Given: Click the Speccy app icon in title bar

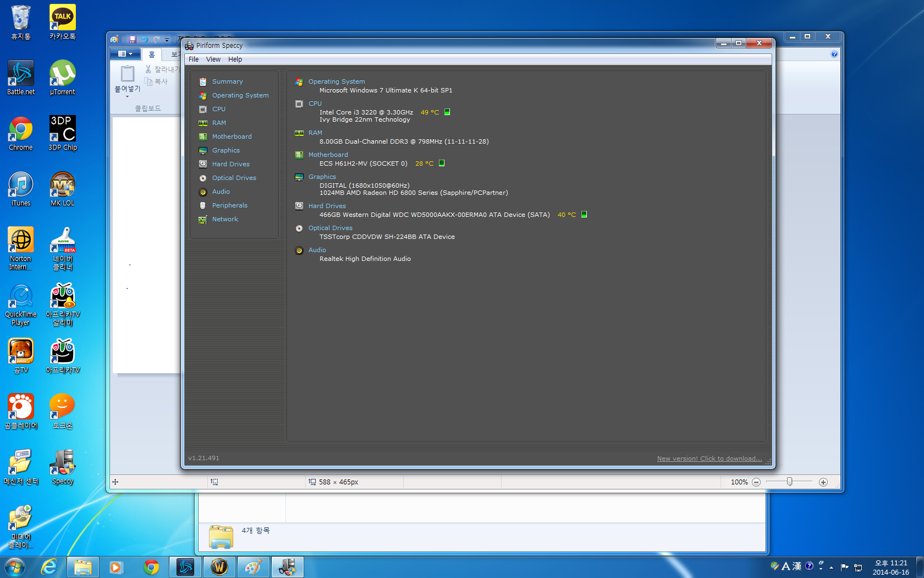Looking at the screenshot, I should click(x=189, y=46).
